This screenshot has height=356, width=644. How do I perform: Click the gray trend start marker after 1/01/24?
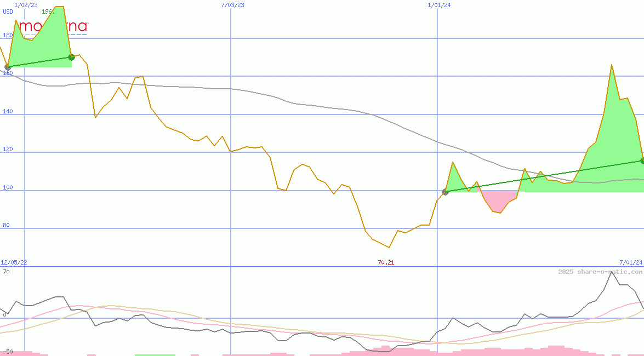445,192
